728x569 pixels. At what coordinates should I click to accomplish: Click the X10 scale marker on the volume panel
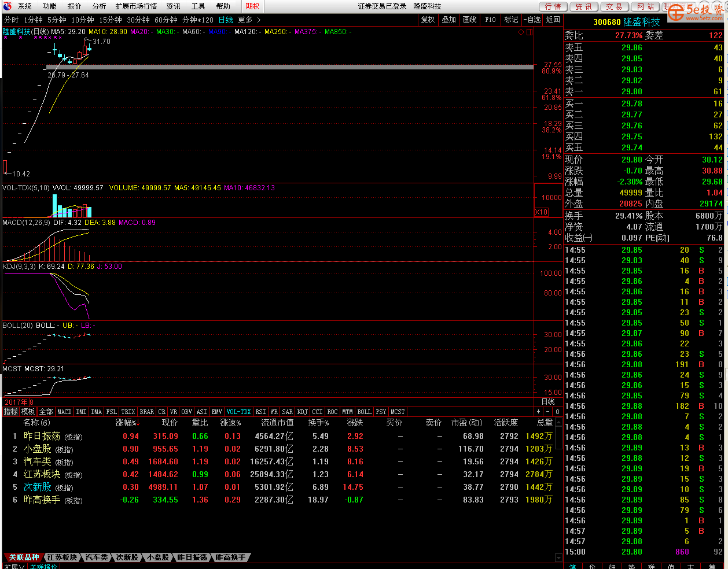point(541,212)
